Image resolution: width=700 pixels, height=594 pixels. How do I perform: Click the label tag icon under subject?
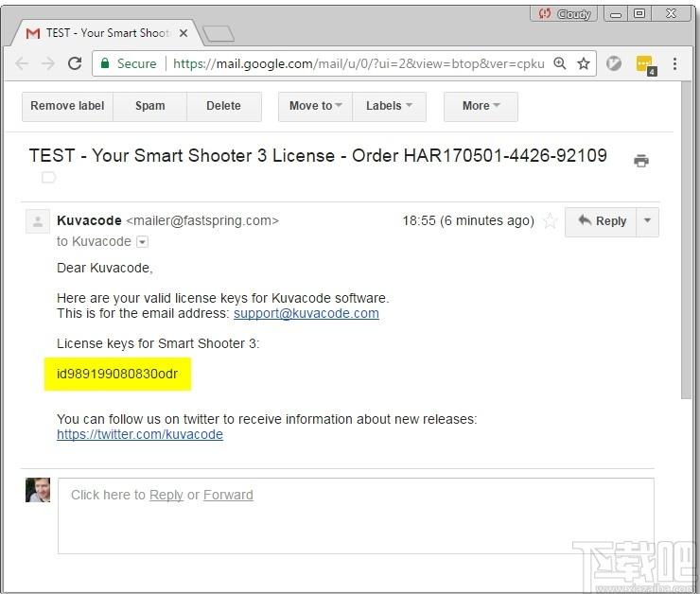48,177
